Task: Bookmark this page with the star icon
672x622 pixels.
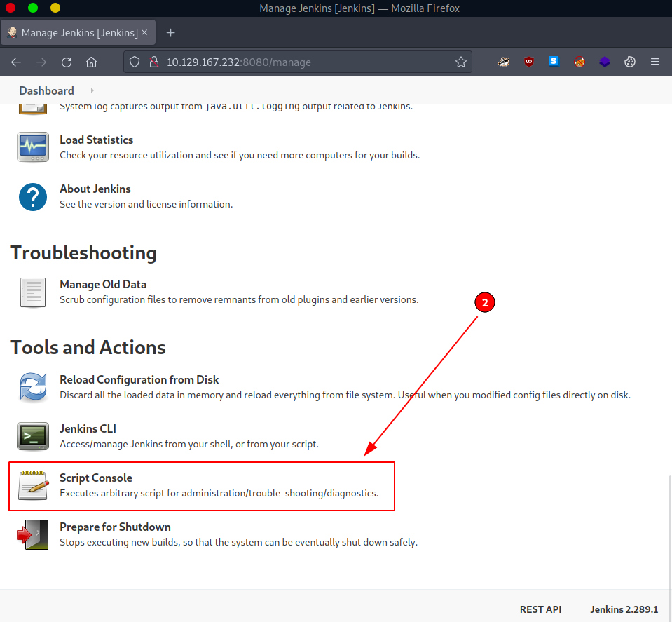Action: click(460, 62)
